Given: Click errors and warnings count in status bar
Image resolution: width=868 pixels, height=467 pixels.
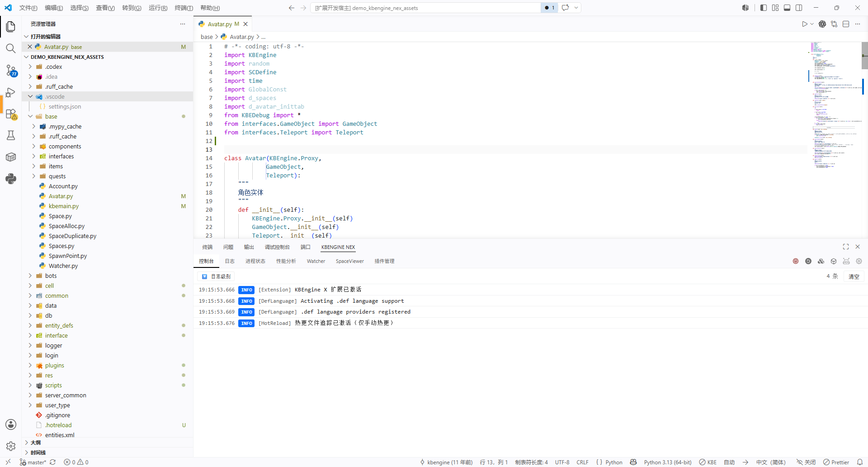Looking at the screenshot, I should pyautogui.click(x=76, y=462).
